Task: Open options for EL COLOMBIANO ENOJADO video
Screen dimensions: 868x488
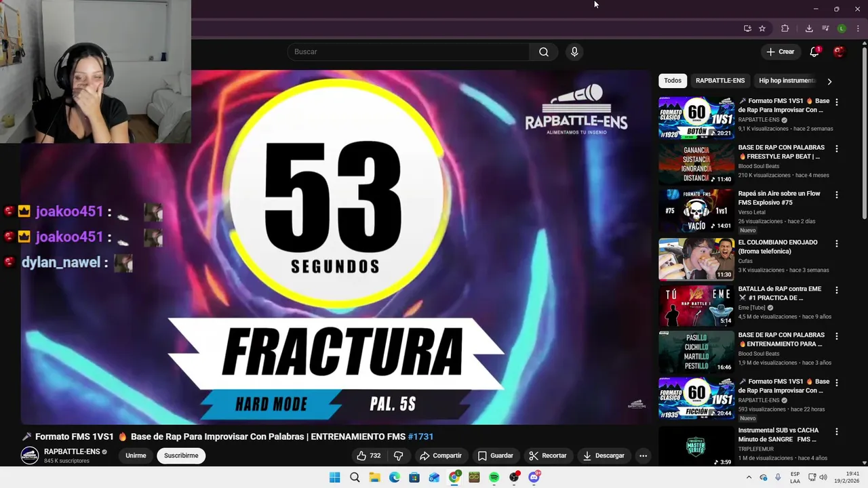Action: click(836, 243)
